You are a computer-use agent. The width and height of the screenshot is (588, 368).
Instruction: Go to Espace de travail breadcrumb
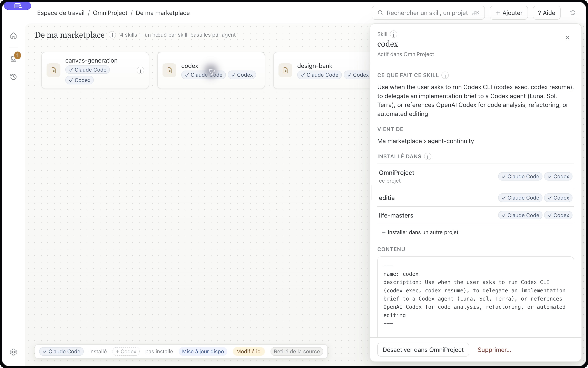[61, 13]
